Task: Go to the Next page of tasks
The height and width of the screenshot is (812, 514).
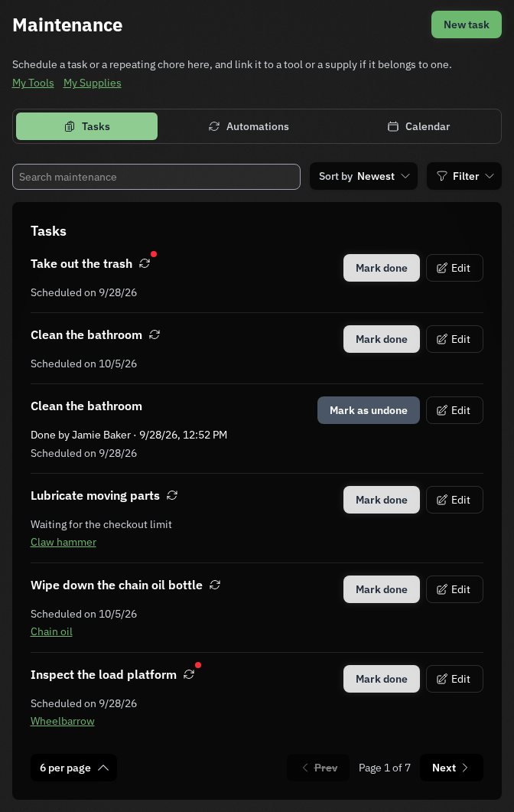Action: click(x=451, y=768)
